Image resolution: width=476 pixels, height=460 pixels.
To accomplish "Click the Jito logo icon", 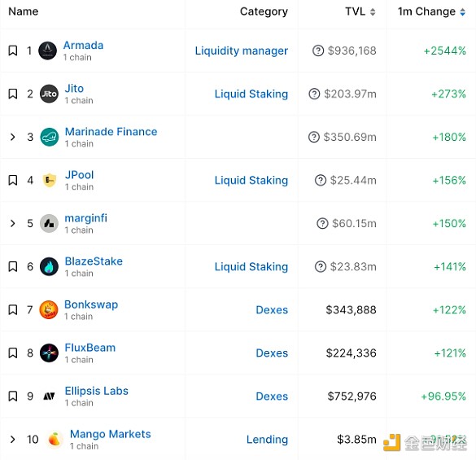I will point(49,94).
